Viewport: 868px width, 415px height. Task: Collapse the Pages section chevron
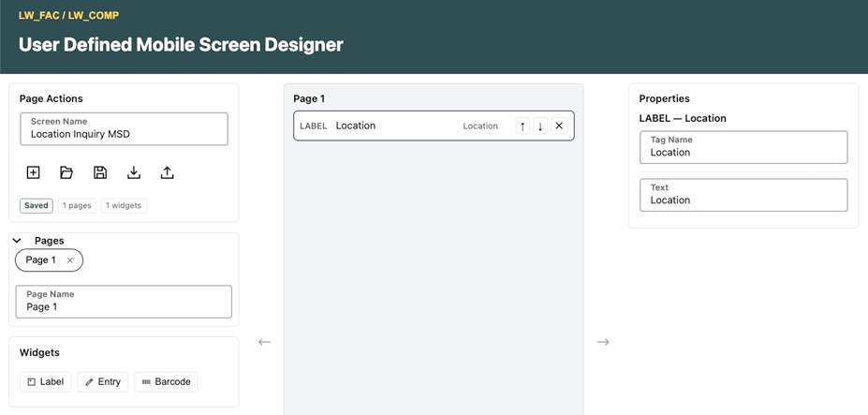[17, 241]
